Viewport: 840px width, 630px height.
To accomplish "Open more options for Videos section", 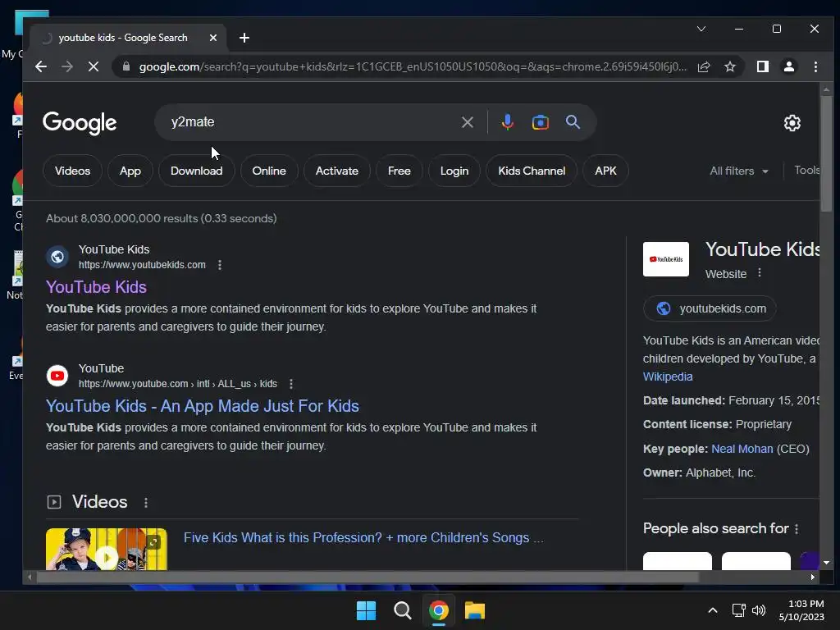I will 146,503.
